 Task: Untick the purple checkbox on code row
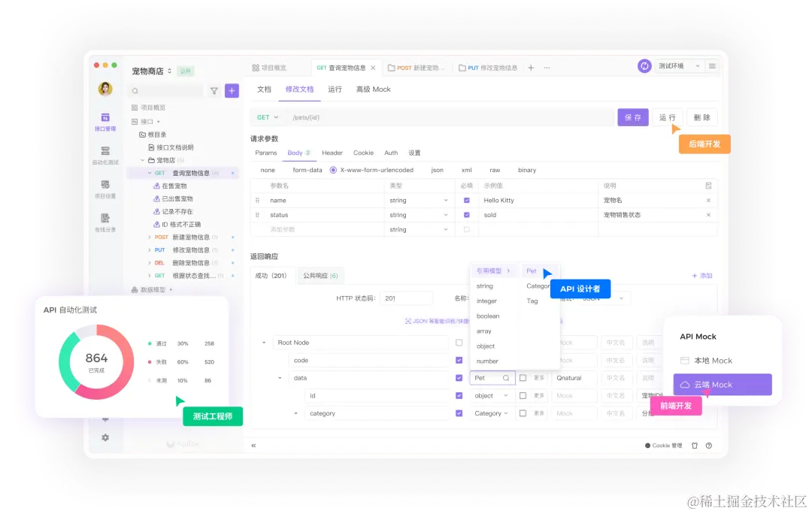pos(459,360)
